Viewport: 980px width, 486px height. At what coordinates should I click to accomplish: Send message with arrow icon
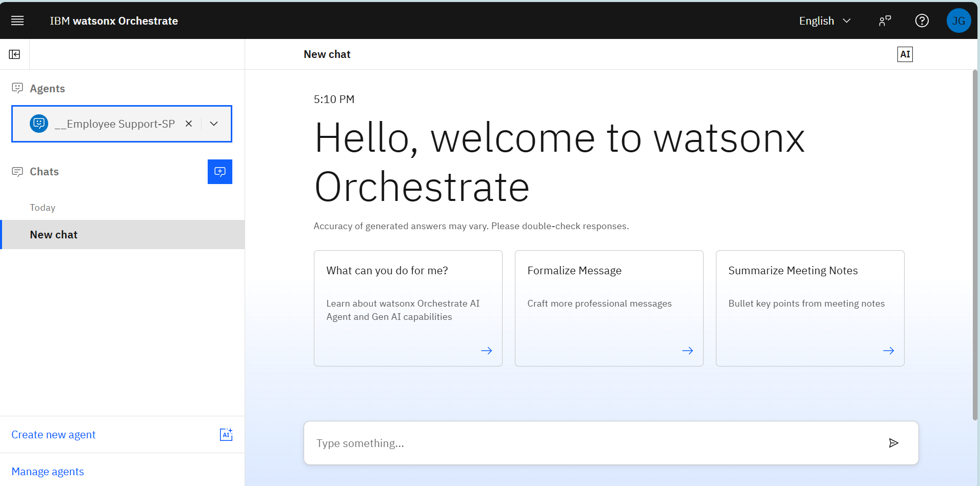click(x=893, y=443)
